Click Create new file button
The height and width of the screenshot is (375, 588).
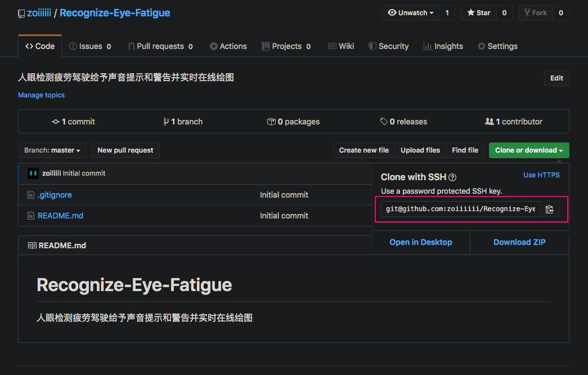pos(363,150)
